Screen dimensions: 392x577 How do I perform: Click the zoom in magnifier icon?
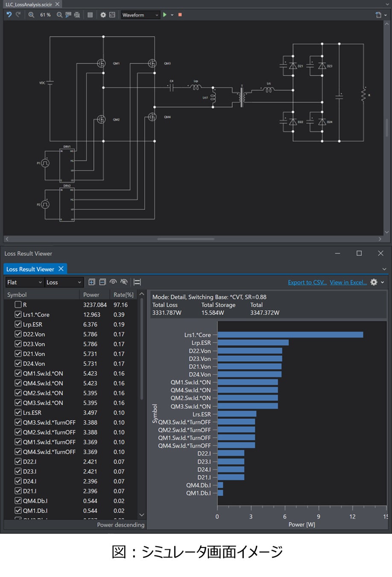[x=31, y=15]
